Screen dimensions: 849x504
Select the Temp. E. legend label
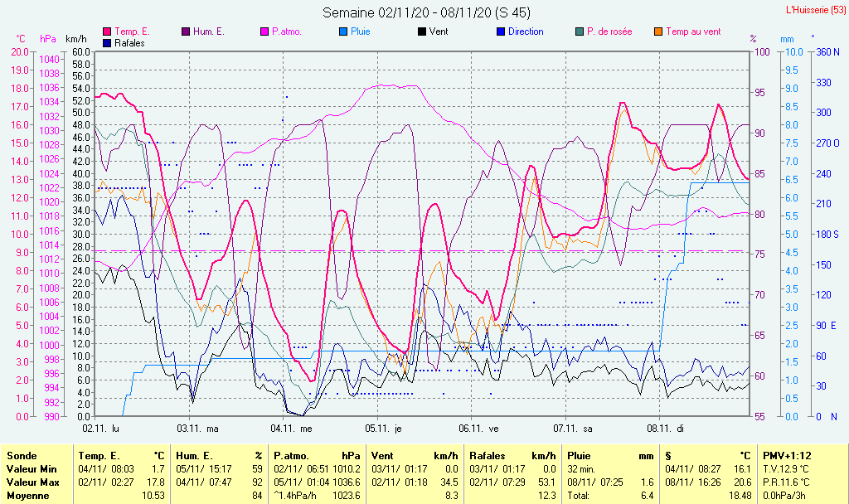point(132,32)
